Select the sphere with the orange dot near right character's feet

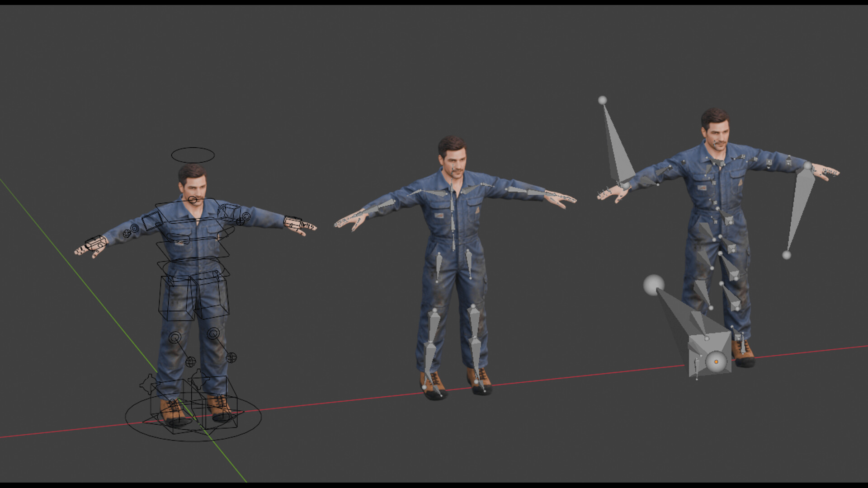(x=716, y=362)
